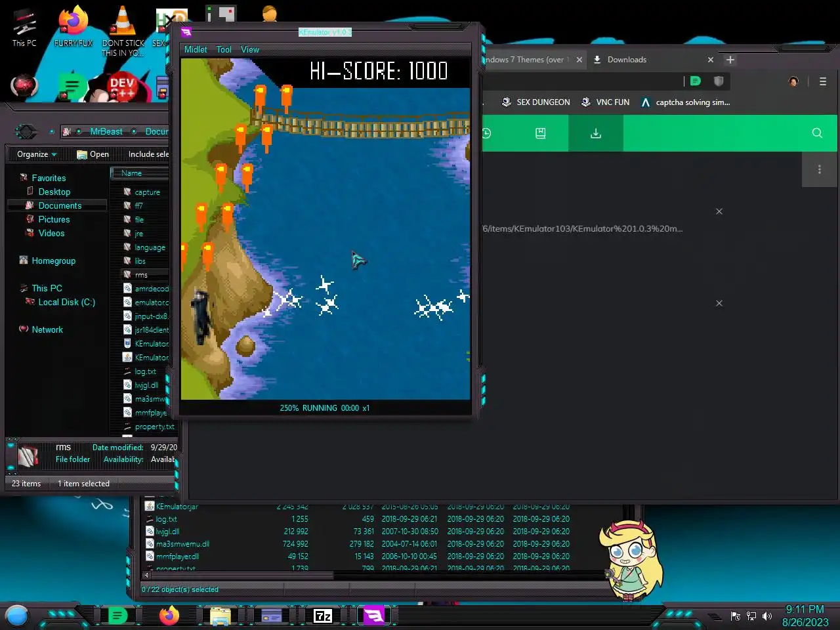The image size is (840, 630).
Task: Select Desktop in Explorer navigation pane
Action: point(54,192)
